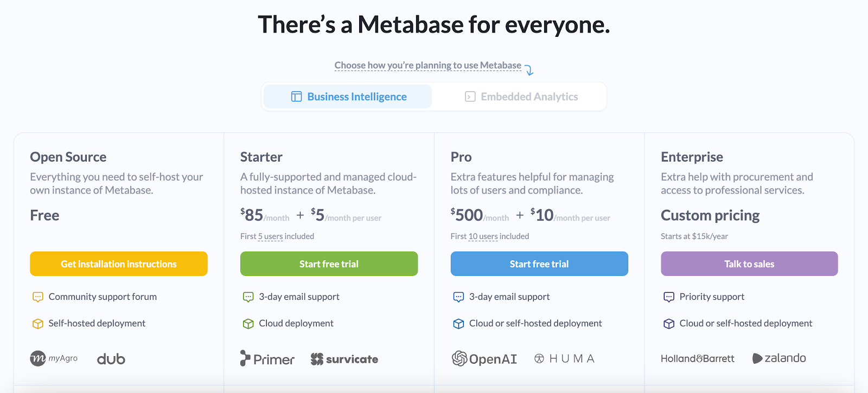Switch to the Embedded Analytics tab

coord(521,96)
